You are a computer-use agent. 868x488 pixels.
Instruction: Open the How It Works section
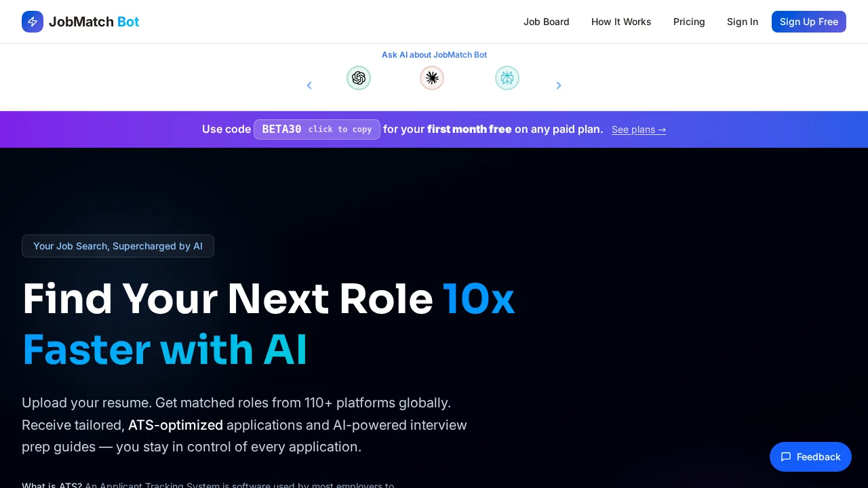(x=621, y=22)
